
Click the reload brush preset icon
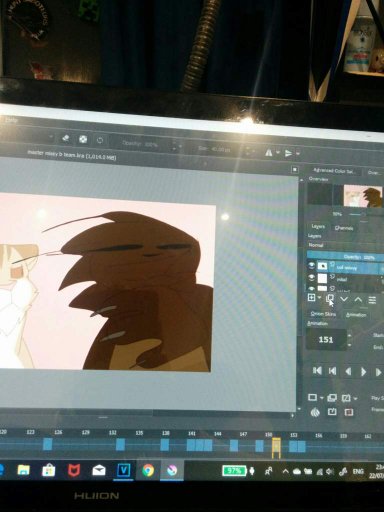click(100, 140)
